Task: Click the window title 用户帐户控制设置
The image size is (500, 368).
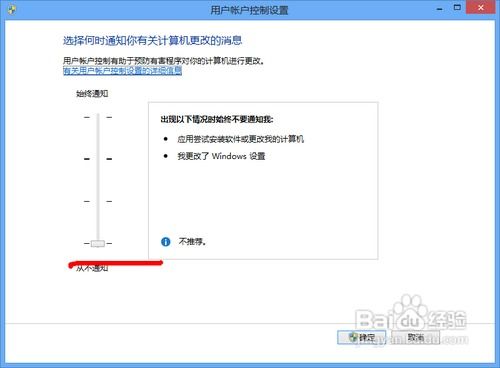Action: 249,10
